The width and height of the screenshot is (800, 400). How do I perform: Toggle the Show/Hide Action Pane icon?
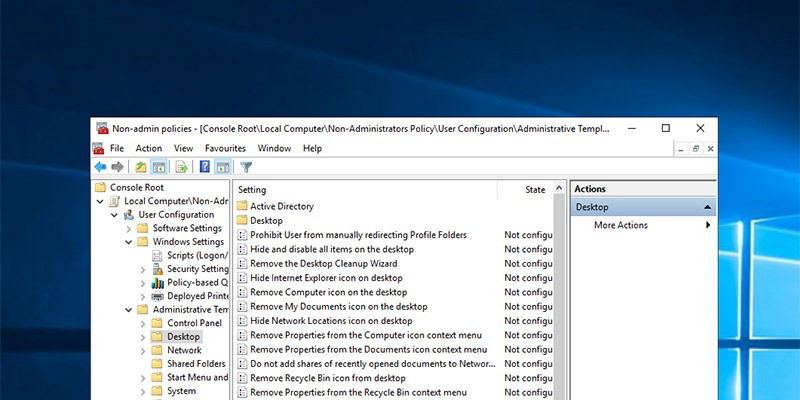point(222,167)
